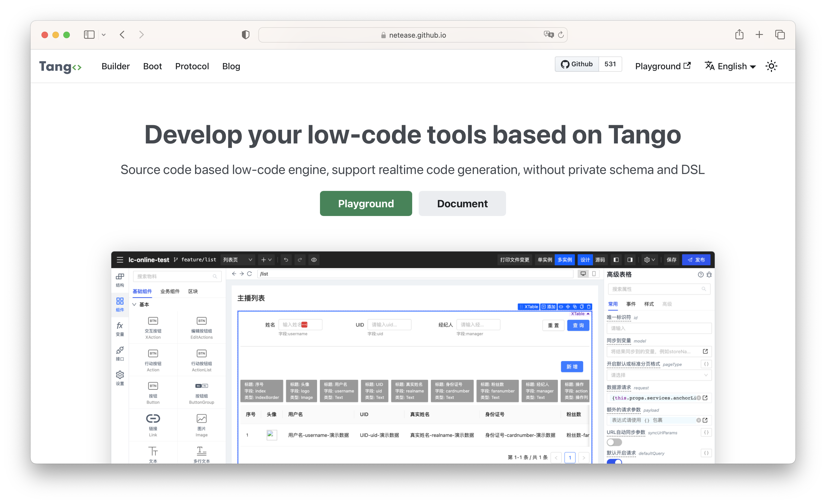Switch to 事件 tab in property panel

[x=631, y=304]
